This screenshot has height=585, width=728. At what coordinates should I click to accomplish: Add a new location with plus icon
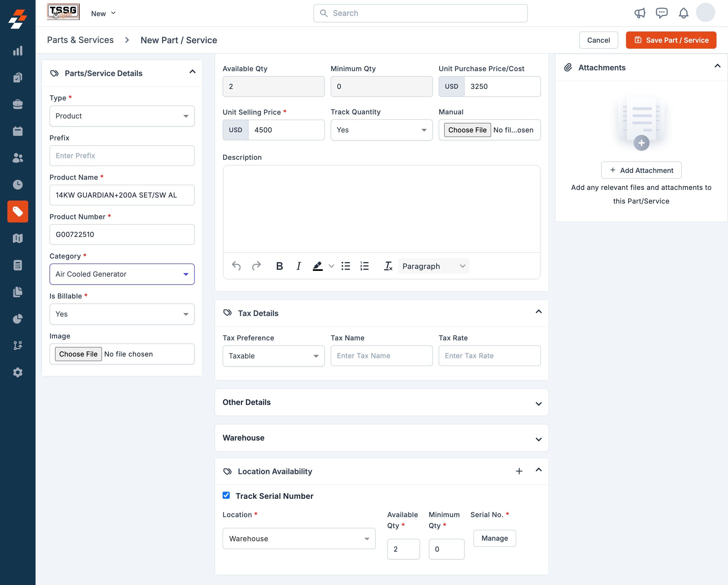[x=519, y=471]
